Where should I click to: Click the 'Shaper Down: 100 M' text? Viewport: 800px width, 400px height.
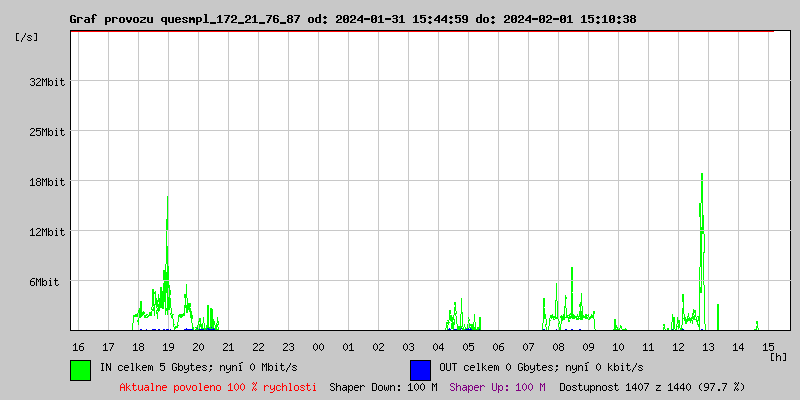383,386
